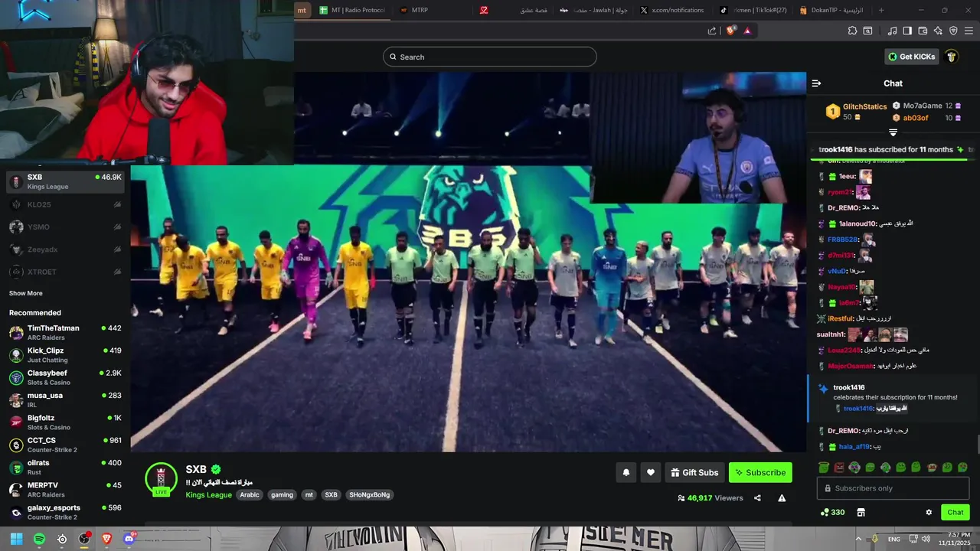980x551 pixels.
Task: Click the chat scrollbar
Action: (977, 444)
